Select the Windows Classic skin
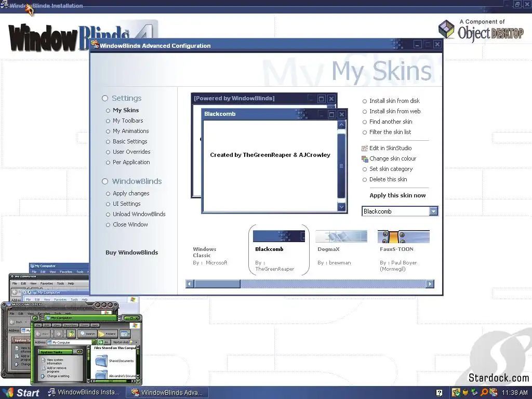 pyautogui.click(x=210, y=256)
